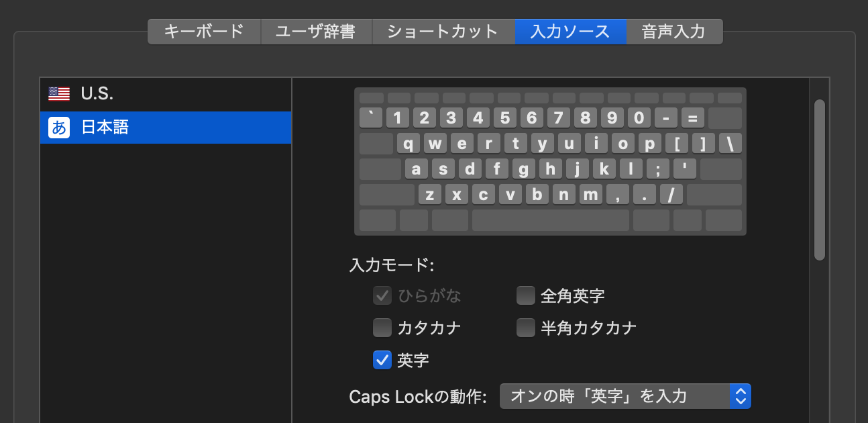The height and width of the screenshot is (423, 868).
Task: Enable the カタカナ checkbox
Action: point(382,328)
